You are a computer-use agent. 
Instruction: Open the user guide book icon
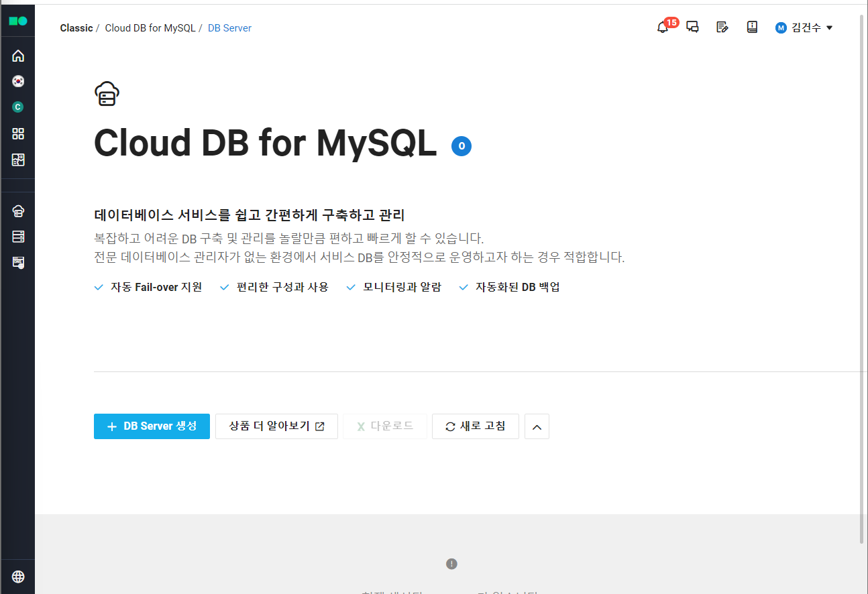click(x=752, y=27)
